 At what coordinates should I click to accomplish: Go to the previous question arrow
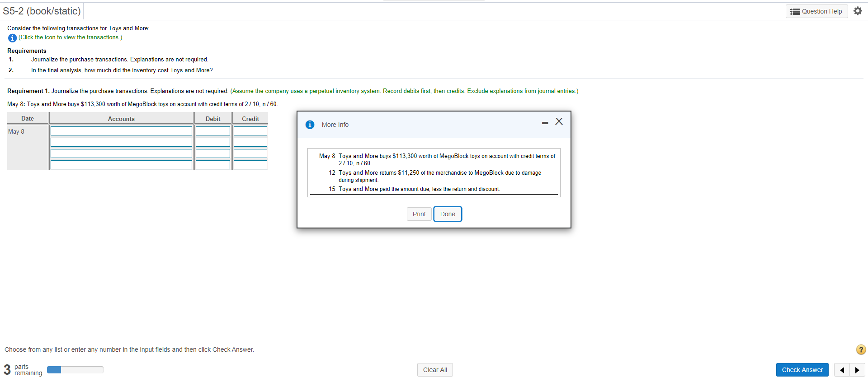tap(842, 370)
